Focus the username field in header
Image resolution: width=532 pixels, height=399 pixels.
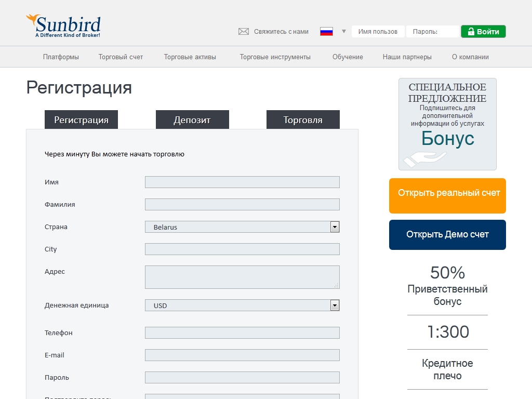(378, 32)
